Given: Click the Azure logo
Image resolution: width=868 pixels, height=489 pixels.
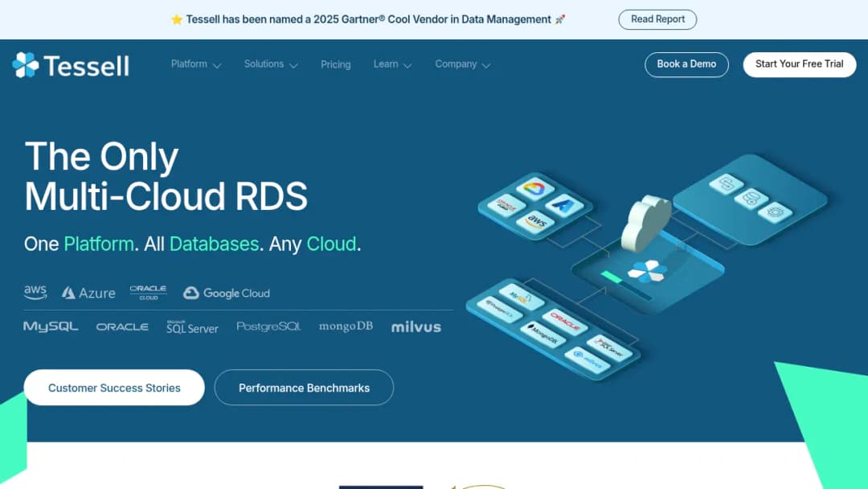Looking at the screenshot, I should point(88,293).
